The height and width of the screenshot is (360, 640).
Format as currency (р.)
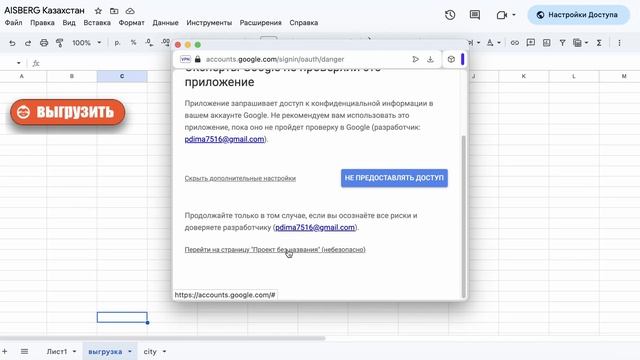[118, 42]
